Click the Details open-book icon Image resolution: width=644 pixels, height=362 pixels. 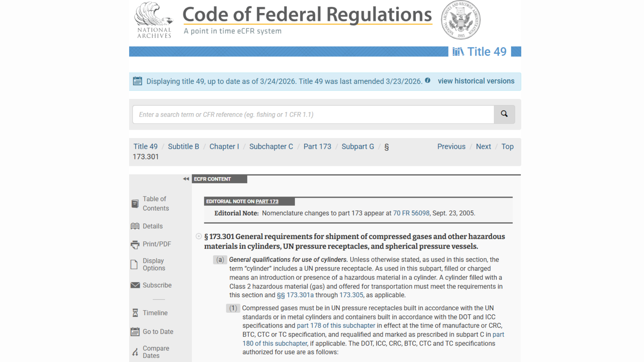coord(135,226)
